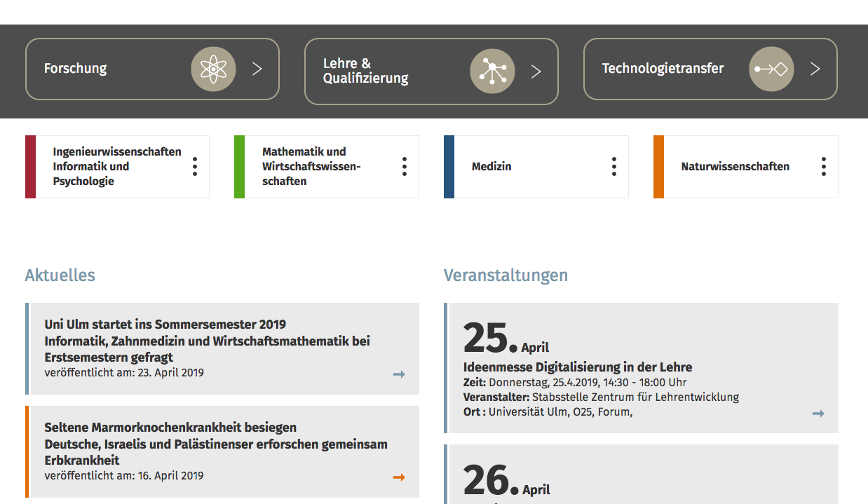The width and height of the screenshot is (868, 504).
Task: Open the three-dot menu for Mathematik und Wirtschaftswissenschaften
Action: (405, 167)
